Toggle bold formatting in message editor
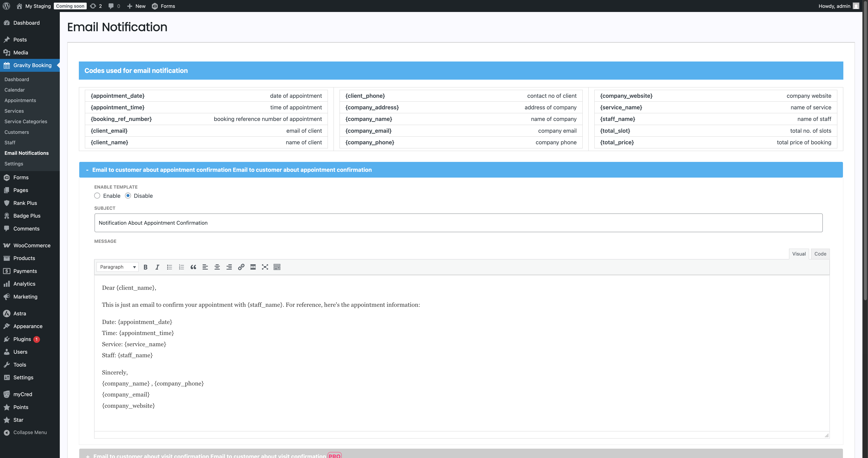This screenshot has height=458, width=868. pyautogui.click(x=146, y=267)
